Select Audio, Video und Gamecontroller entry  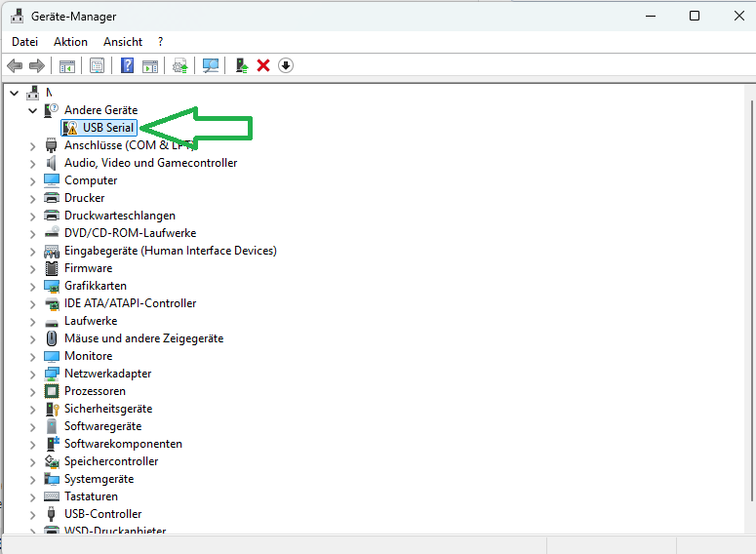pyautogui.click(x=150, y=163)
